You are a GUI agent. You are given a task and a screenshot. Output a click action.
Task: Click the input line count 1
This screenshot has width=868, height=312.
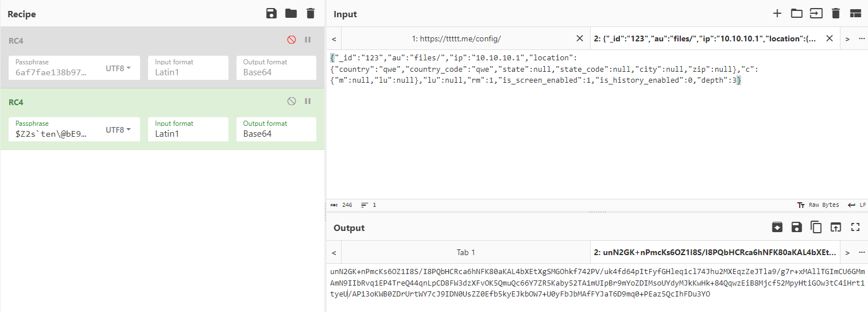click(x=369, y=205)
